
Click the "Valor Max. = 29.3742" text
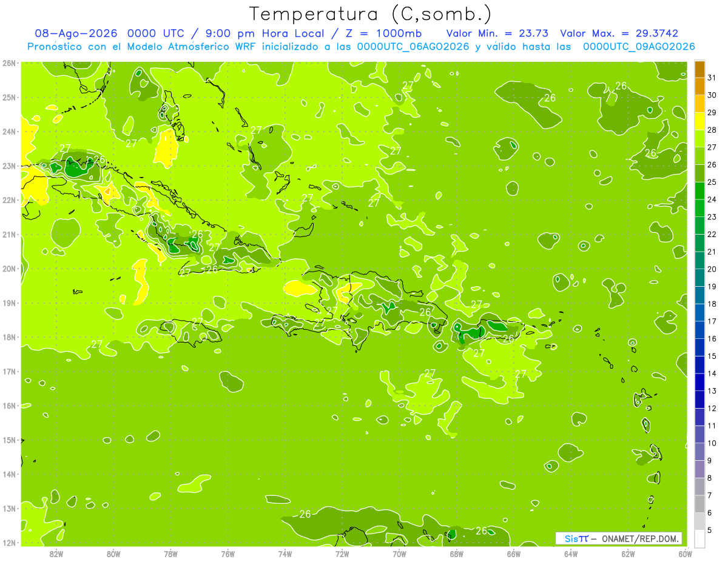click(x=619, y=33)
